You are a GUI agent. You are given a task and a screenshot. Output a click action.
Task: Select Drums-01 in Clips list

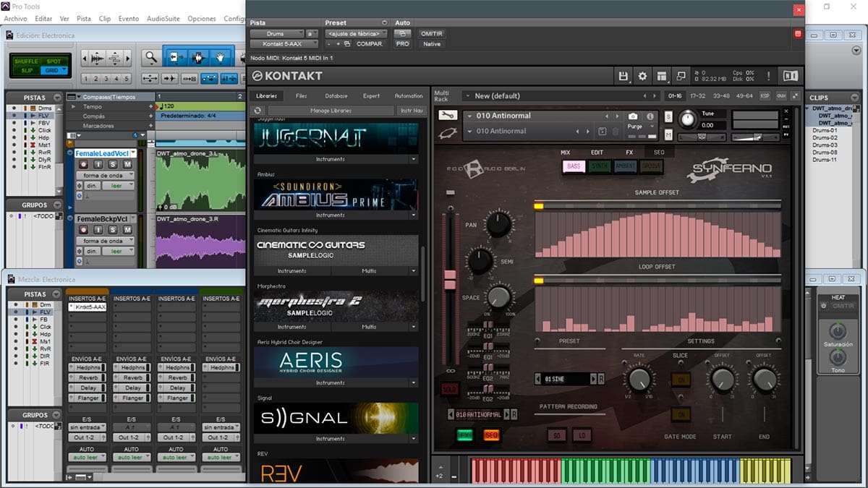pyautogui.click(x=825, y=130)
